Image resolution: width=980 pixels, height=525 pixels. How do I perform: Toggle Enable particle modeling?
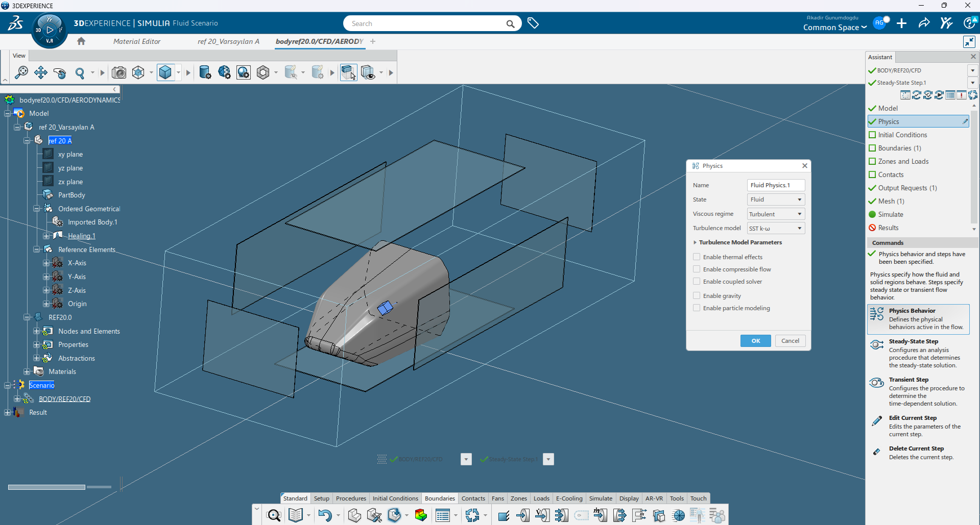(697, 308)
